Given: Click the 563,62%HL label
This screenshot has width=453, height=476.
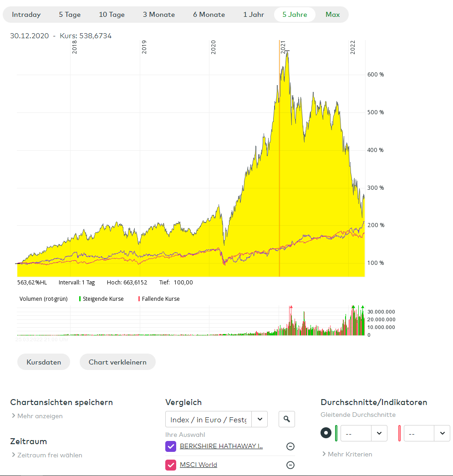Looking at the screenshot, I should tap(32, 282).
